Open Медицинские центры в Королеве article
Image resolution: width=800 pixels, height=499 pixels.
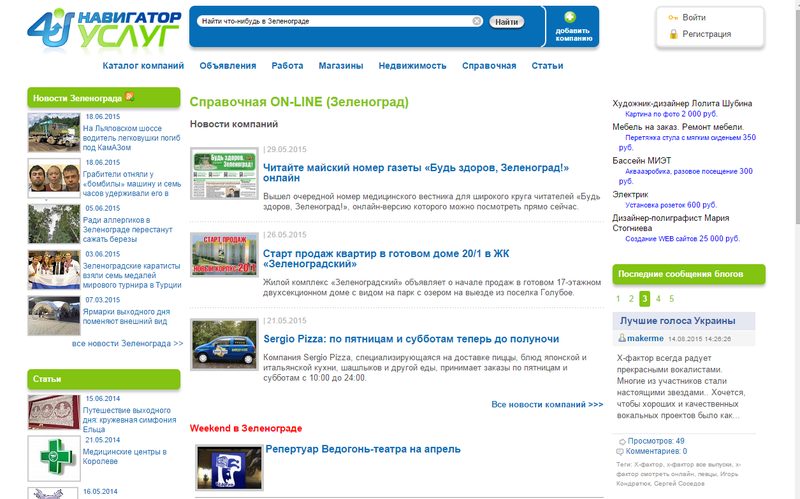pyautogui.click(x=124, y=456)
